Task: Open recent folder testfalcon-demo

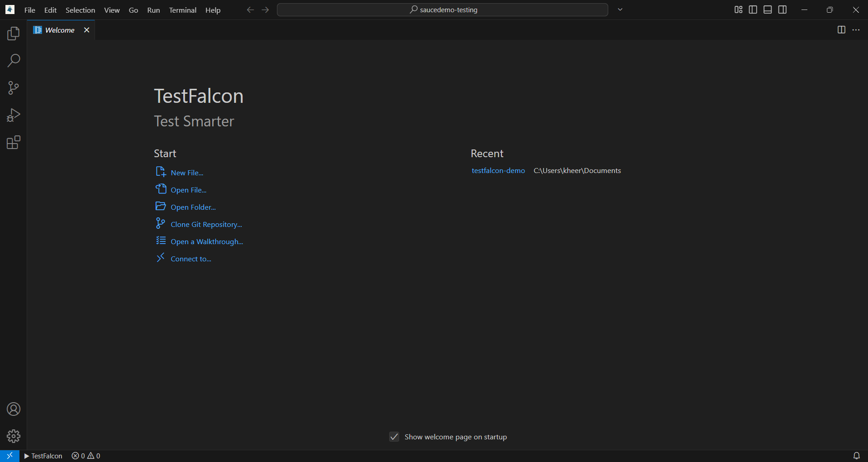Action: (x=498, y=171)
